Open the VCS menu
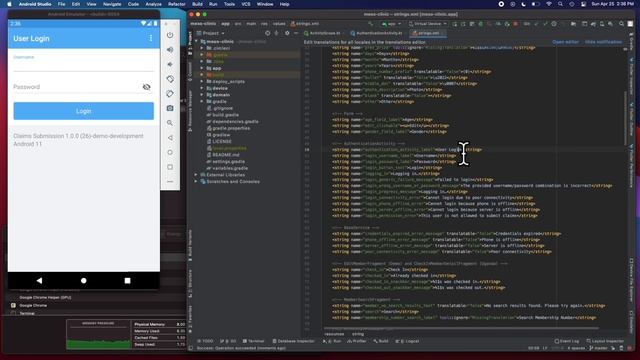Screen dimensions: 640x360 (246, 4)
